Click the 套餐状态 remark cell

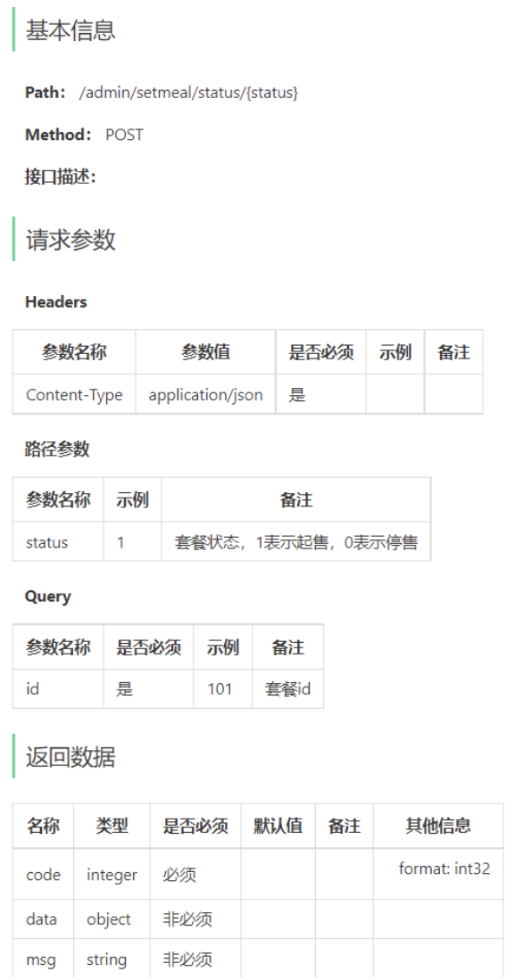296,542
